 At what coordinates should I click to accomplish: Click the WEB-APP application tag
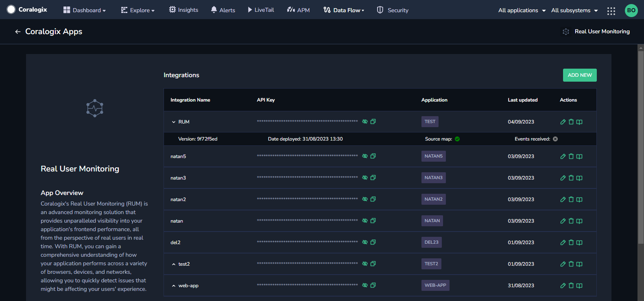[x=435, y=285]
